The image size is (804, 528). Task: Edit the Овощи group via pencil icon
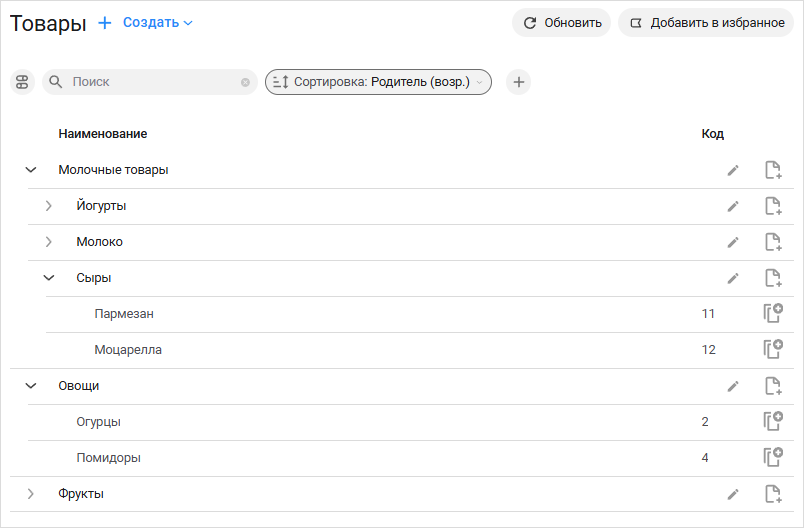tap(733, 387)
